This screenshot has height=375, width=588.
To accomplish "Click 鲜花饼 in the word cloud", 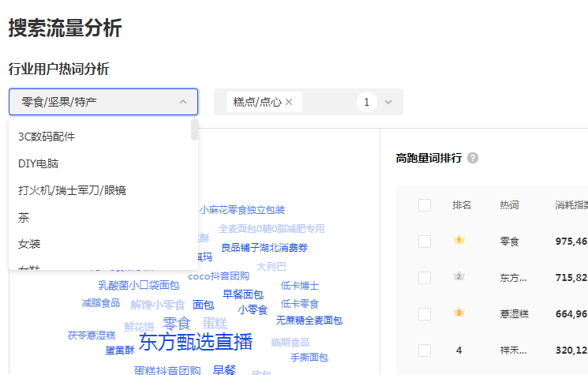I will click(139, 327).
